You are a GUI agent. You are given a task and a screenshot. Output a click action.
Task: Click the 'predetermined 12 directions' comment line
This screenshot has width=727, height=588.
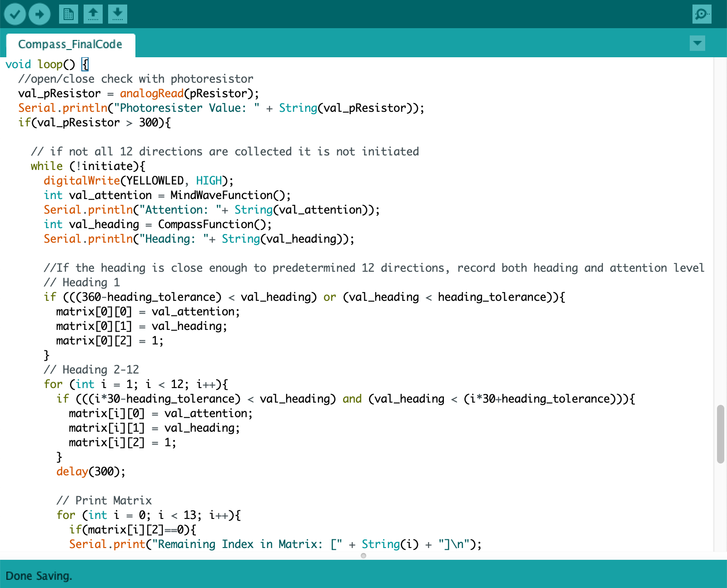[x=374, y=268]
